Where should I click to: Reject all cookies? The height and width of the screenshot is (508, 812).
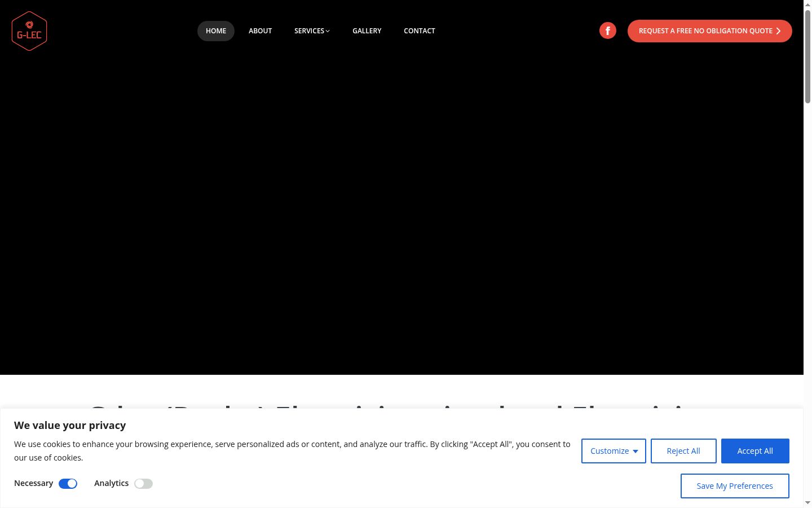click(x=683, y=451)
